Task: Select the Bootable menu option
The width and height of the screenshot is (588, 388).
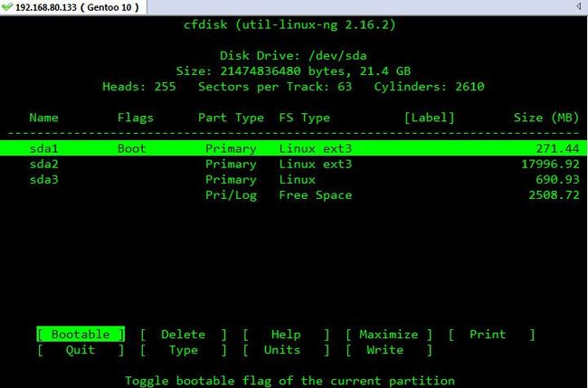Action: (81, 334)
